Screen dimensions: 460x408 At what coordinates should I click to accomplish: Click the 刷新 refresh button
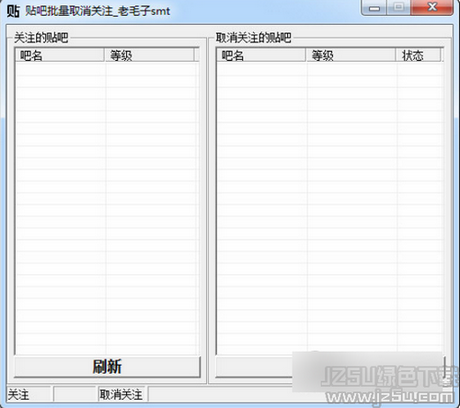(107, 367)
